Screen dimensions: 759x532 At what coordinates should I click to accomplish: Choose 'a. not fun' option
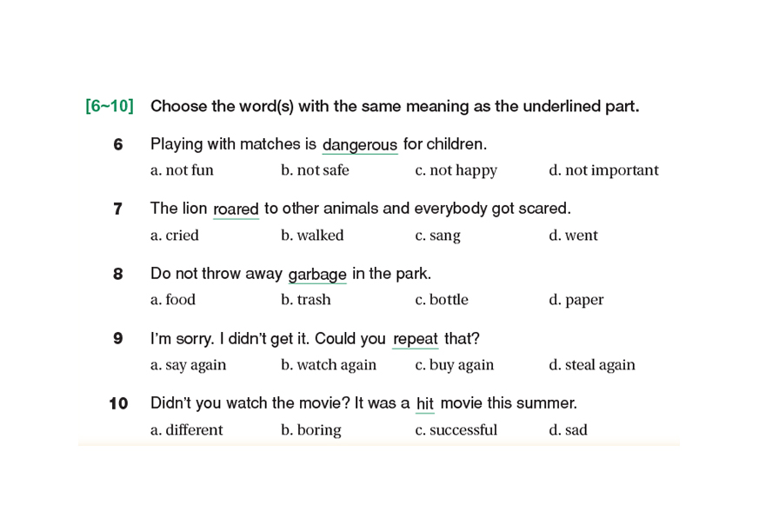[x=182, y=170]
